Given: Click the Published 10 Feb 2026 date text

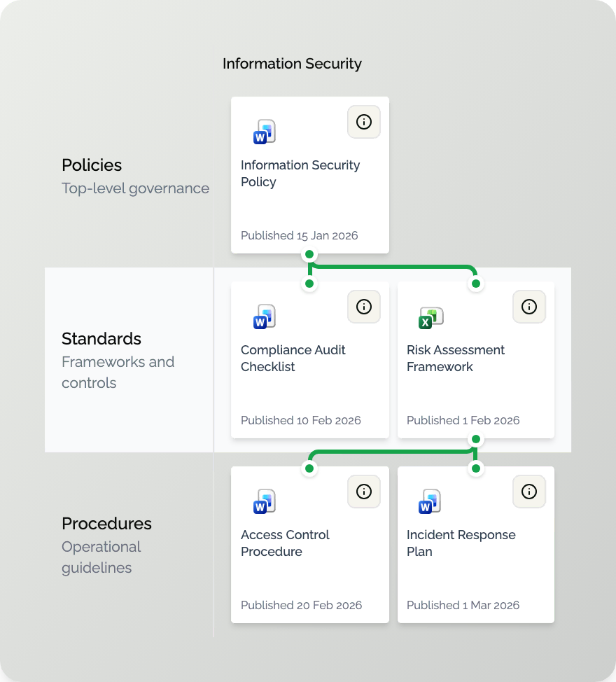Looking at the screenshot, I should pyautogui.click(x=301, y=420).
